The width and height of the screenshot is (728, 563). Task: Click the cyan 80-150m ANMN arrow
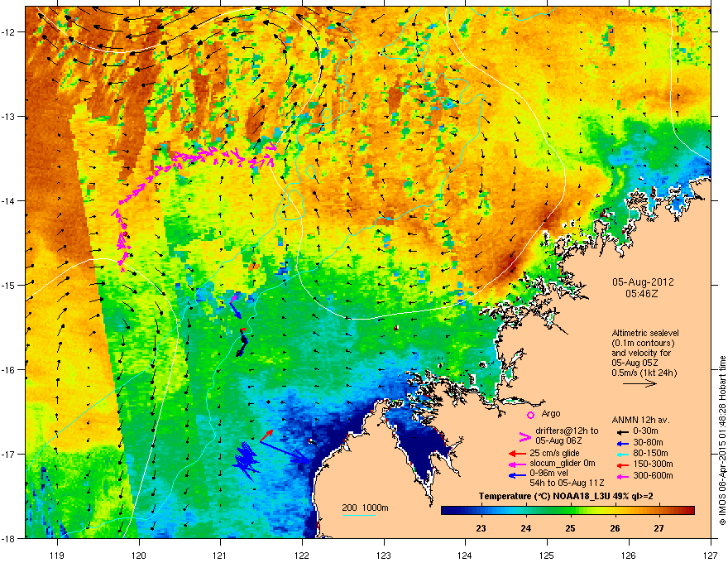pos(621,454)
